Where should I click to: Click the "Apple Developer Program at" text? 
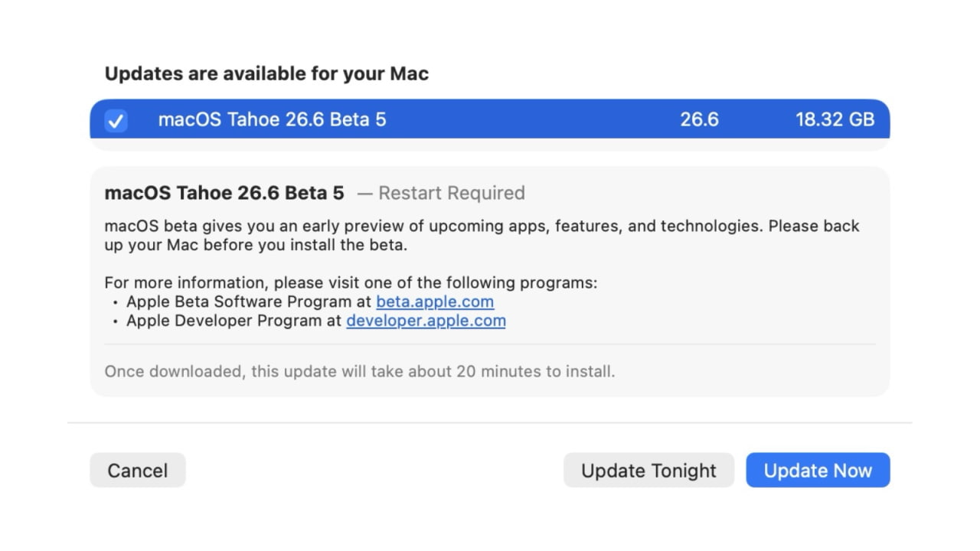coord(234,321)
